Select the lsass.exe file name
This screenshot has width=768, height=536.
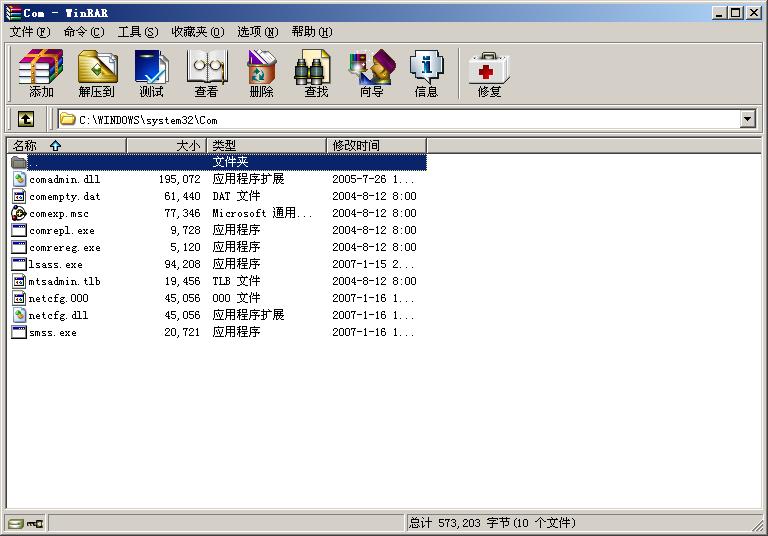click(x=55, y=265)
